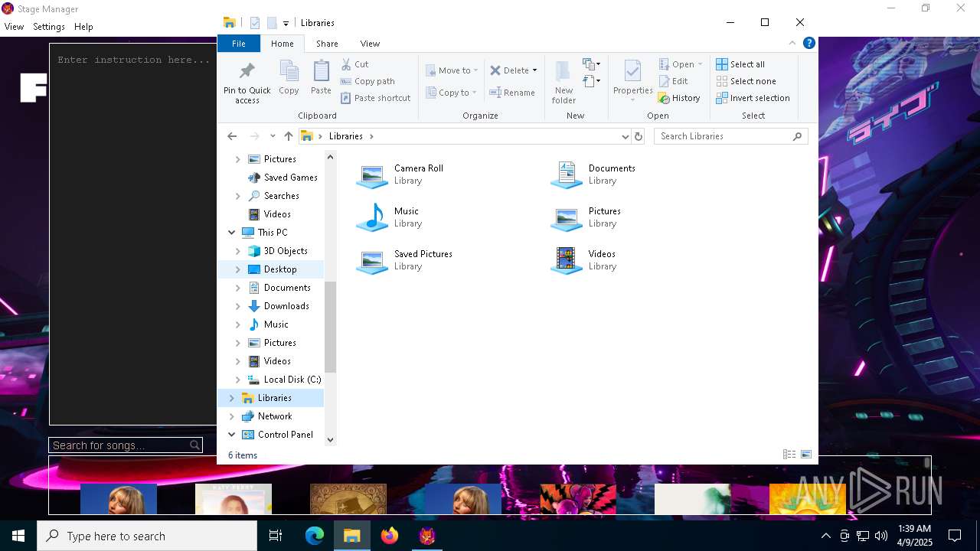The width and height of the screenshot is (980, 551).
Task: Switch to the Share tab
Action: (327, 44)
